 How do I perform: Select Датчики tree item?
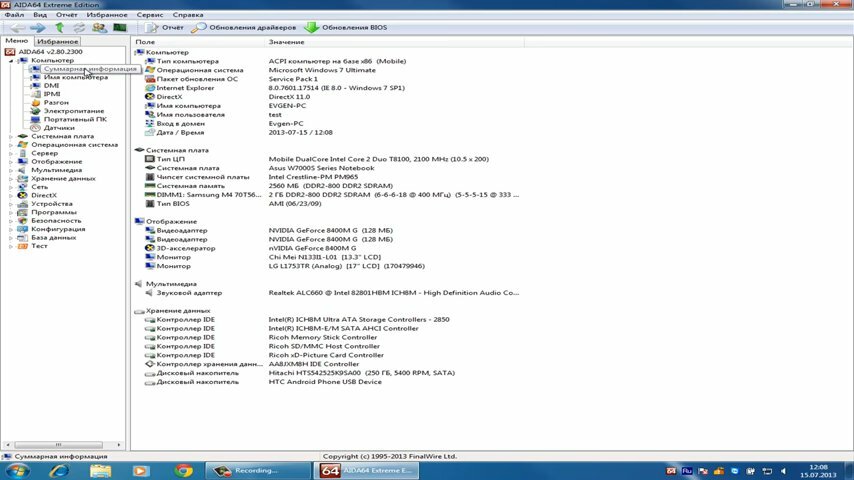coord(59,128)
